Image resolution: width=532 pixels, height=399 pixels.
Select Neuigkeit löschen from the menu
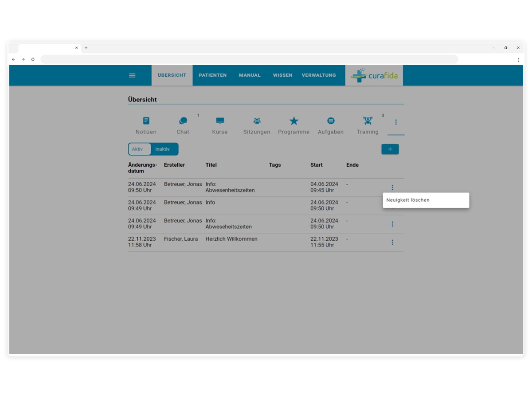426,200
